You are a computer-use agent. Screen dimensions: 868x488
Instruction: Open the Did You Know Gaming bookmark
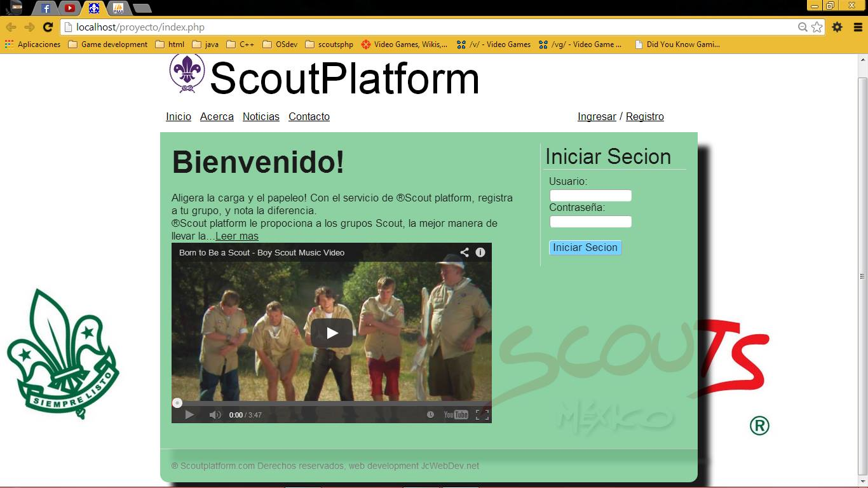(677, 44)
